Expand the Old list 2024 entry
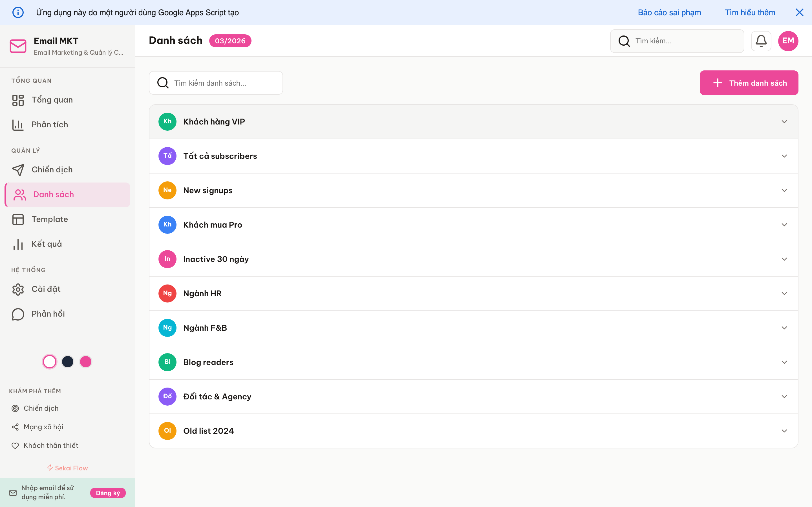Viewport: 812px width, 507px height. pos(784,431)
